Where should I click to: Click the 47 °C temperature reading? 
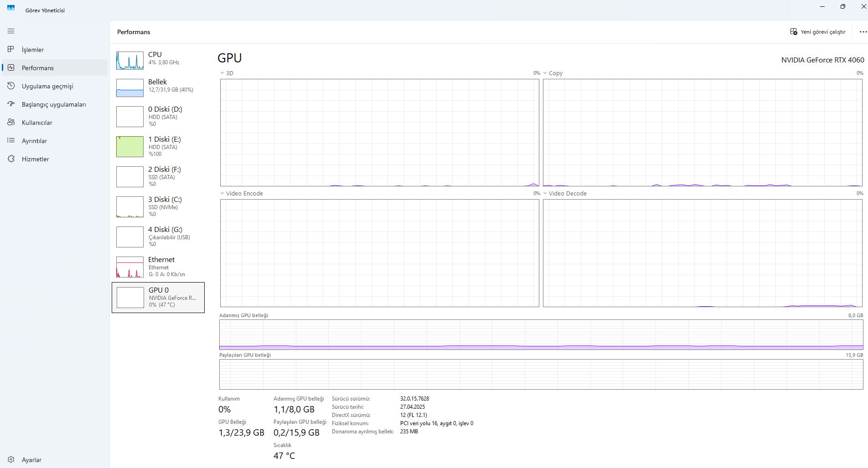pyautogui.click(x=284, y=456)
